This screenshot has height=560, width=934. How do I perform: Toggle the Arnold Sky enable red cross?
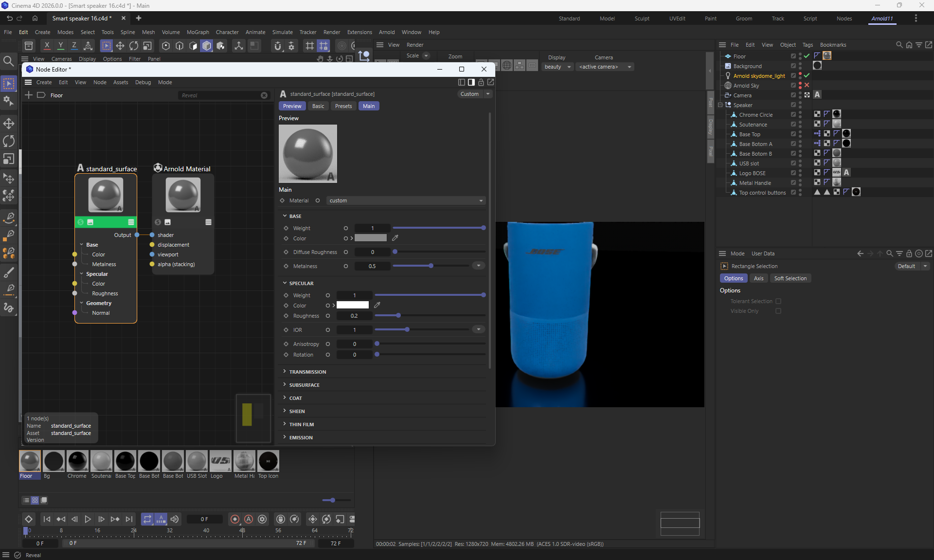(807, 85)
